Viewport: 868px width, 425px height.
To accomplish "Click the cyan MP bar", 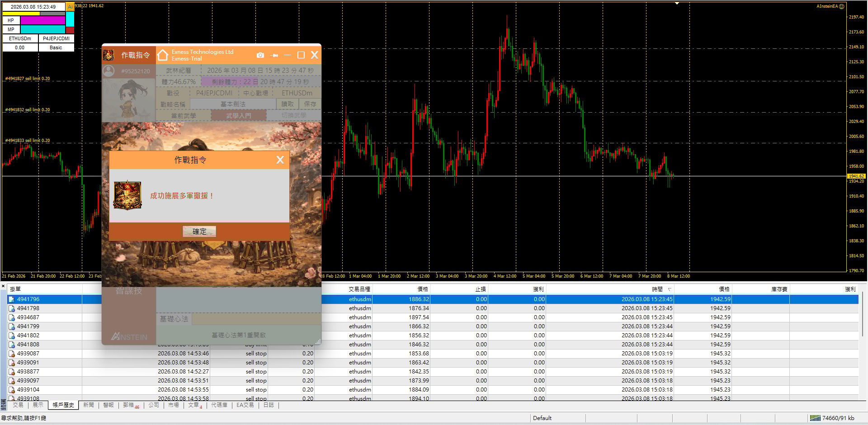I will point(43,29).
